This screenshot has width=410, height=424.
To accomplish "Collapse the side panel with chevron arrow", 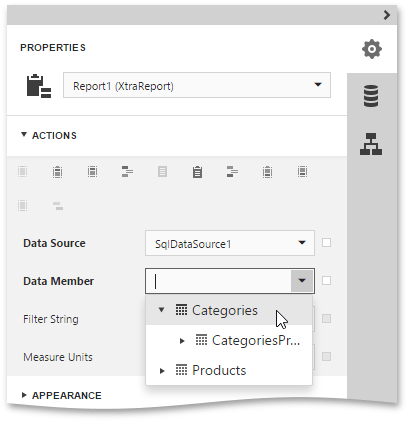I will coord(387,15).
